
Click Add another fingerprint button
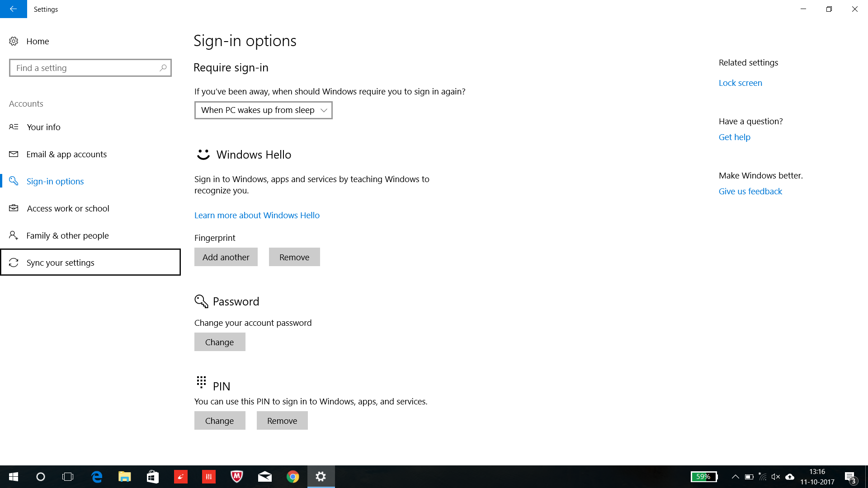click(x=226, y=257)
